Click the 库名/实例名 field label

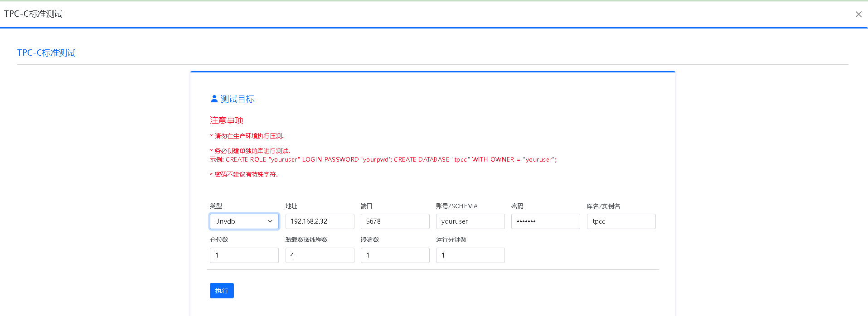(x=603, y=206)
